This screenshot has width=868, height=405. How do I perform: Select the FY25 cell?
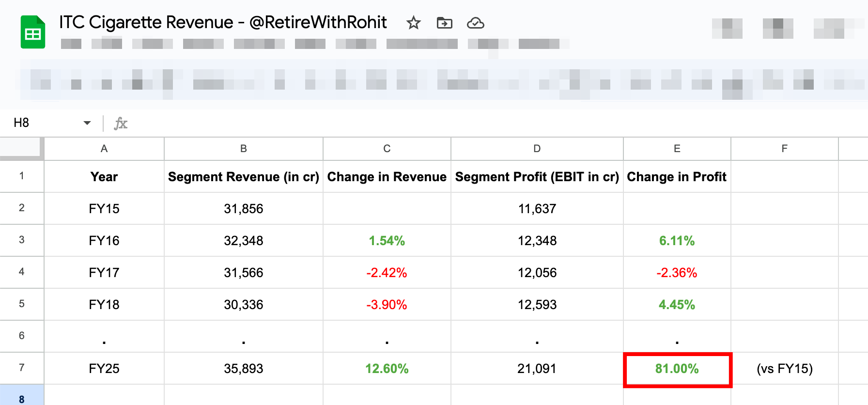(x=104, y=369)
